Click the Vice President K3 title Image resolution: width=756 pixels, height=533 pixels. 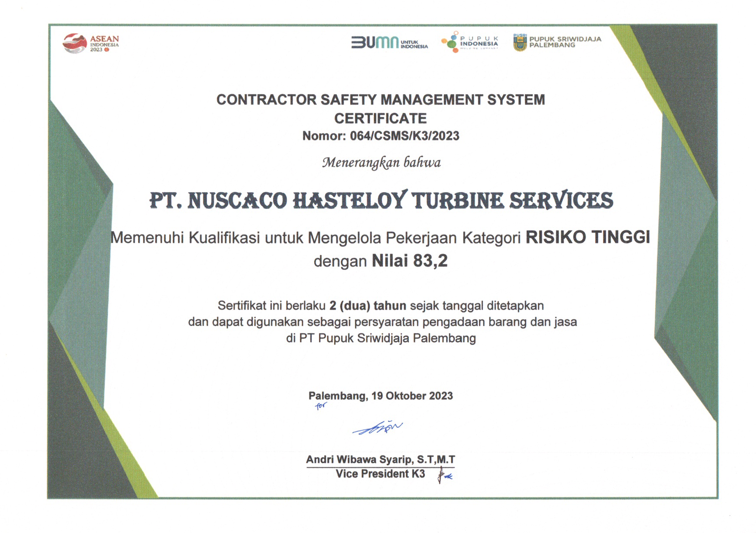coord(380,474)
